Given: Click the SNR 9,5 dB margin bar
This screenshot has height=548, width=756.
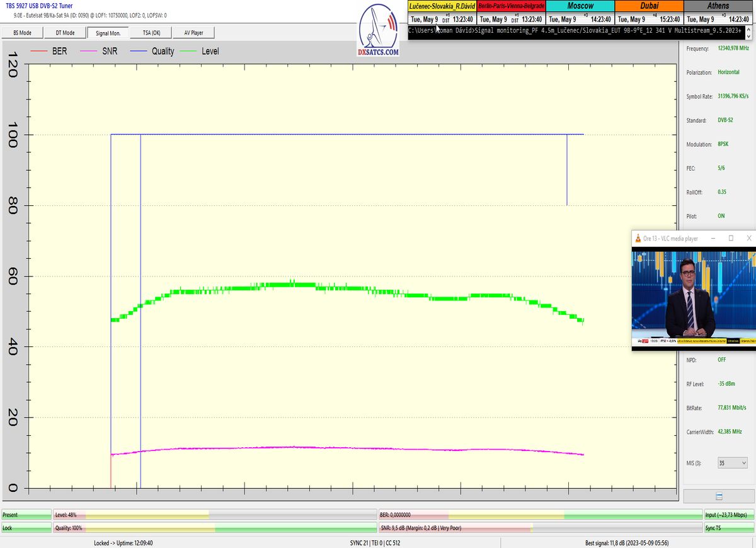Looking at the screenshot, I should [540, 528].
